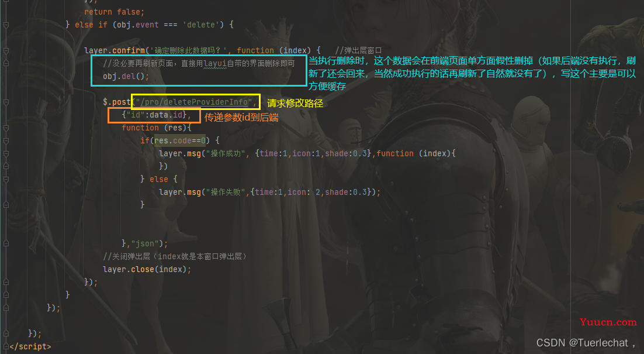Click the "操作失败" message string
This screenshot has height=354, width=644.
[226, 192]
